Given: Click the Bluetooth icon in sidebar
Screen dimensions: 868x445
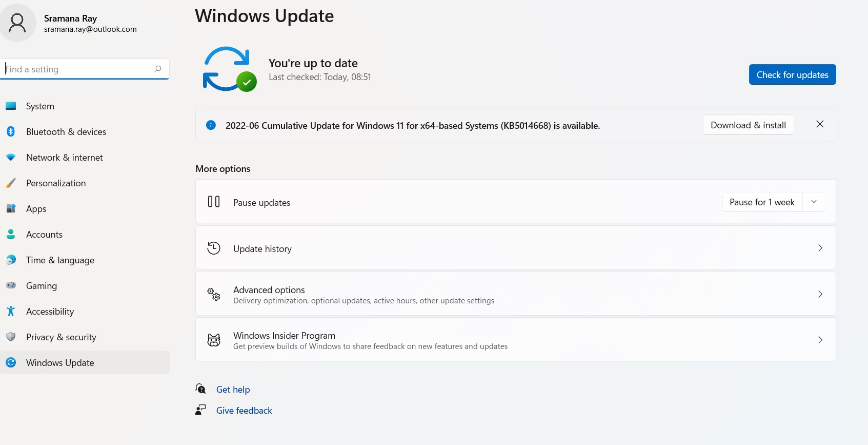Looking at the screenshot, I should [11, 131].
